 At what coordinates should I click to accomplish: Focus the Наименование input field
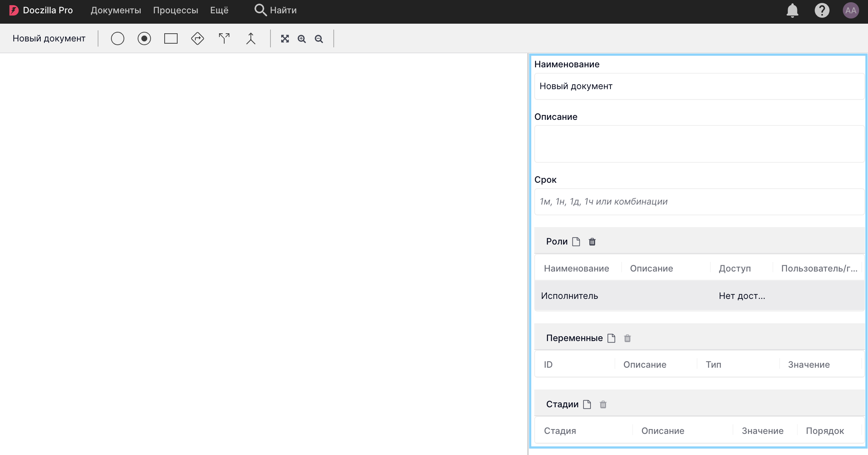(699, 86)
